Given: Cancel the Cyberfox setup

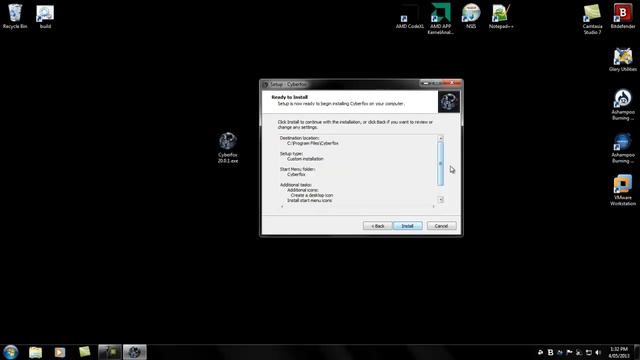Looking at the screenshot, I should pos(441,226).
